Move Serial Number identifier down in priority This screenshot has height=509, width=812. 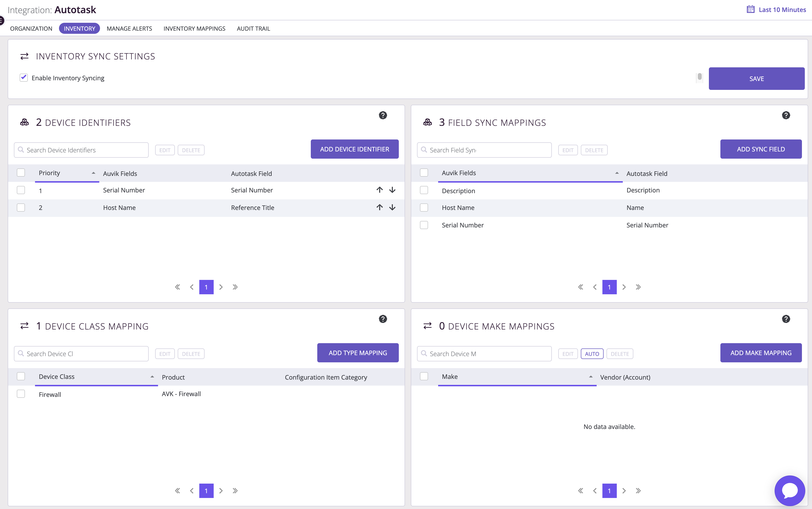(392, 190)
